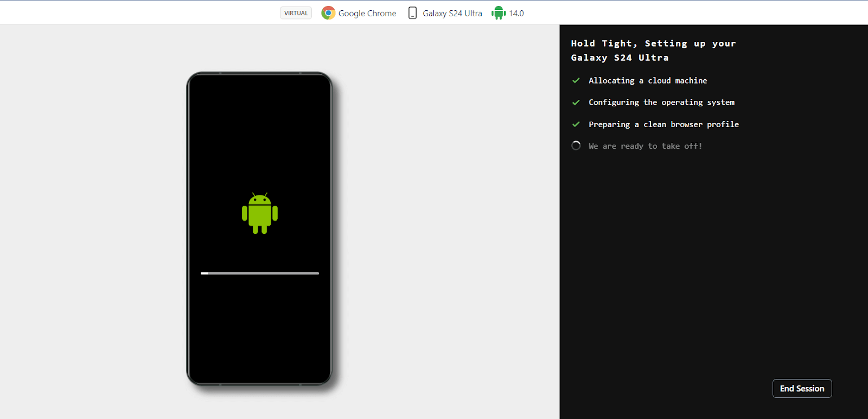The width and height of the screenshot is (868, 419).
Task: Click the 14.0 Android version label
Action: tap(516, 13)
